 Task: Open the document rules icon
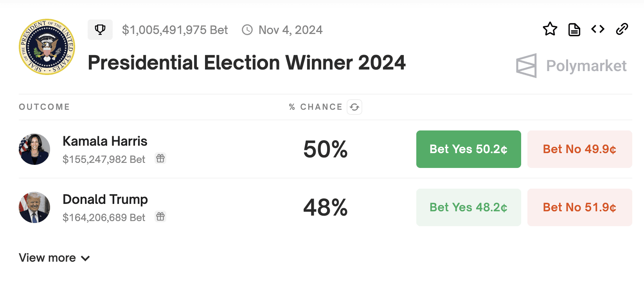tap(574, 29)
